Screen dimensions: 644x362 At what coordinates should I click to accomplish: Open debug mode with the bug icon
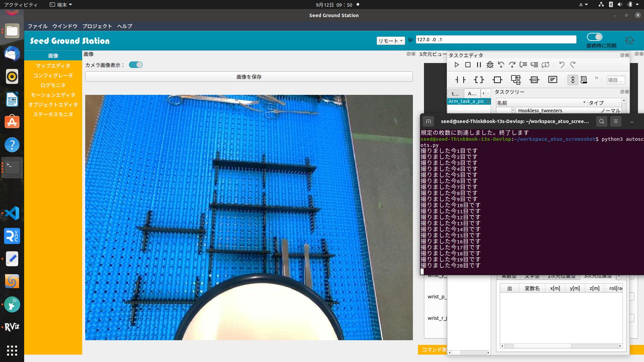pyautogui.click(x=490, y=65)
